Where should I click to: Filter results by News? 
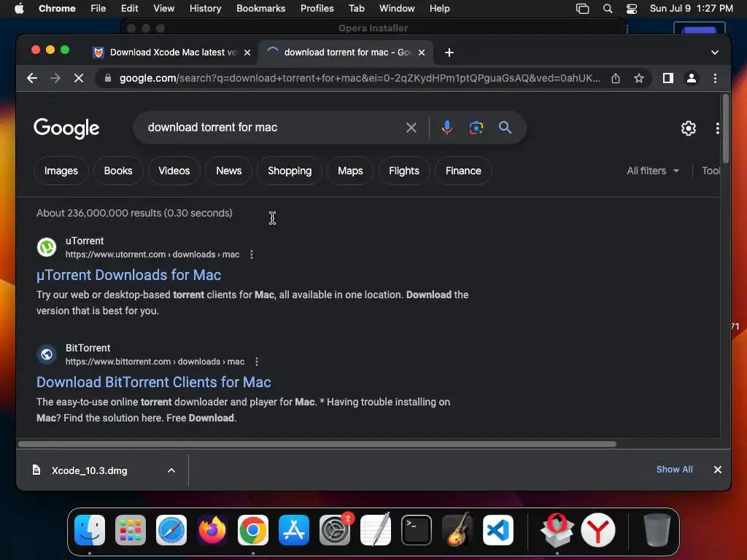point(228,171)
